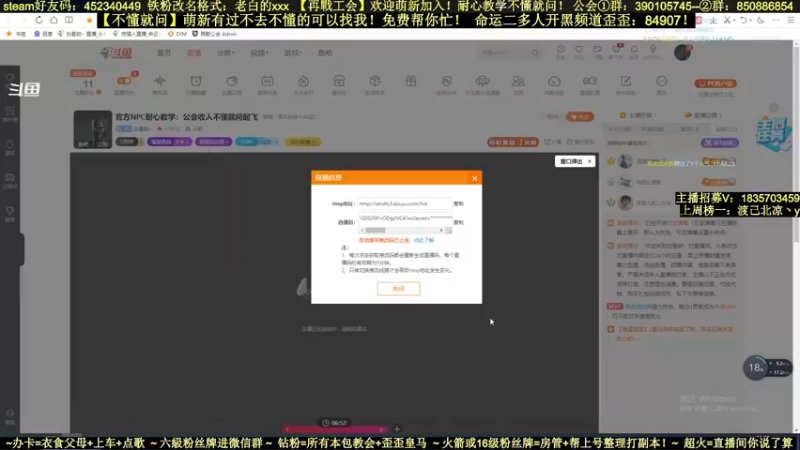Click the trophy icon in the left sidebar
The image size is (800, 450).
tap(10, 213)
